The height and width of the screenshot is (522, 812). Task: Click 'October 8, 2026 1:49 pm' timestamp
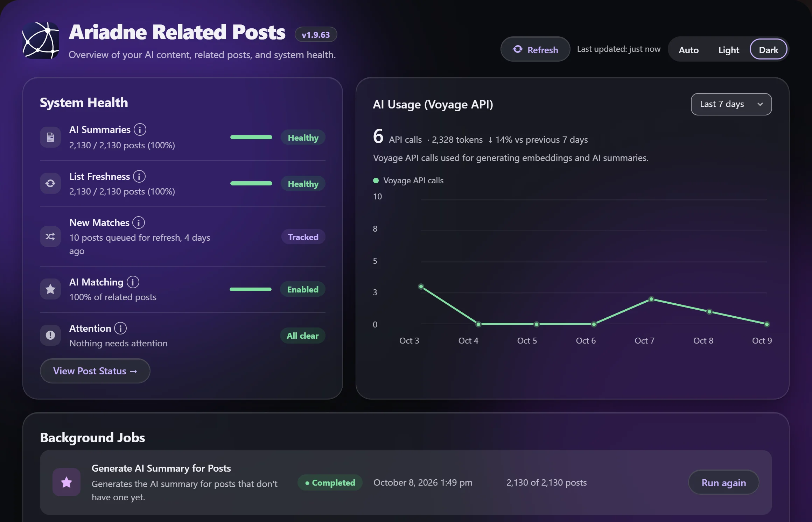(423, 482)
